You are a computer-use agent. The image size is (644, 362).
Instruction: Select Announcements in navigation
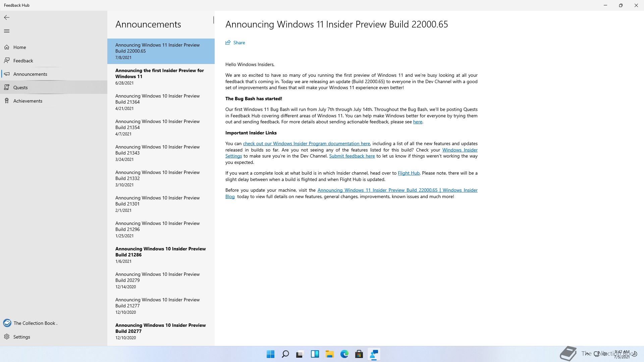[x=54, y=74]
